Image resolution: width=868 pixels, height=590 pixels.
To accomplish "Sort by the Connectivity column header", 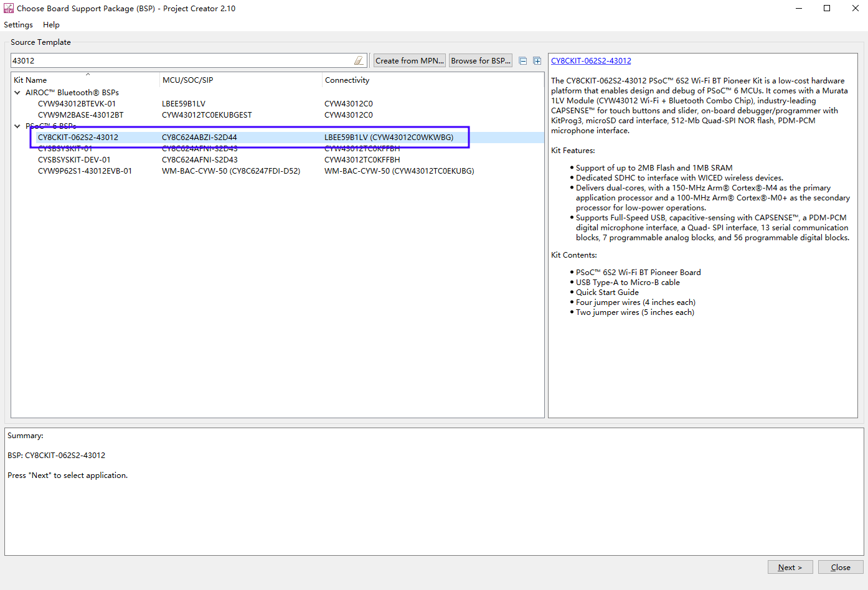I will [433, 80].
